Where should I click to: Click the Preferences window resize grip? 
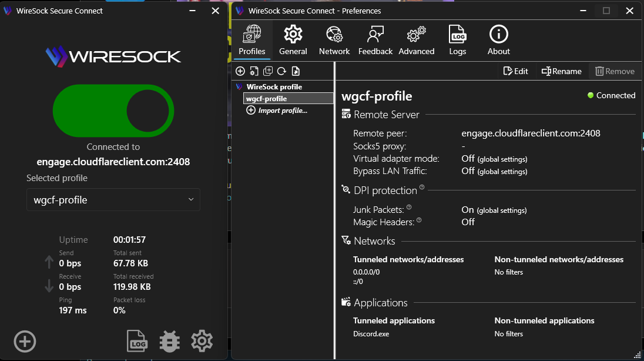638,355
